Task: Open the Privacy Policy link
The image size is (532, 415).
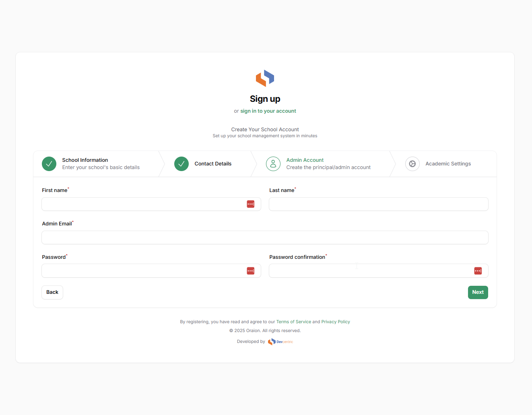Action: pyautogui.click(x=336, y=322)
